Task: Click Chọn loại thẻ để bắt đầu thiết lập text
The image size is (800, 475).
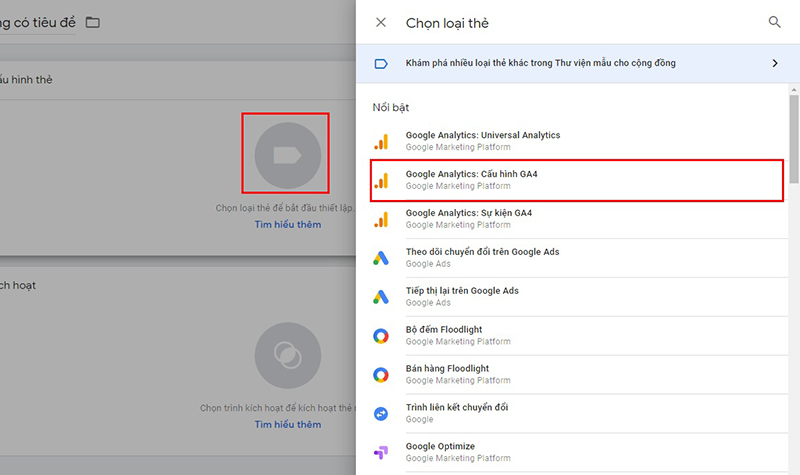Action: click(x=285, y=208)
